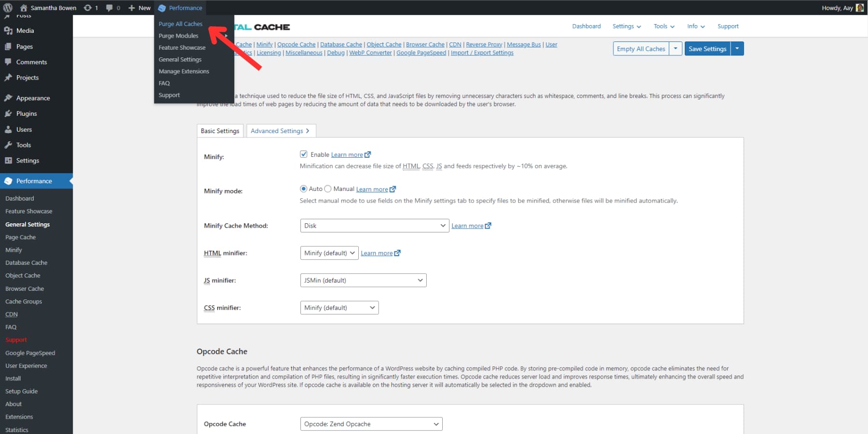Open the Database Cache settings link
868x434 pixels.
pos(341,44)
